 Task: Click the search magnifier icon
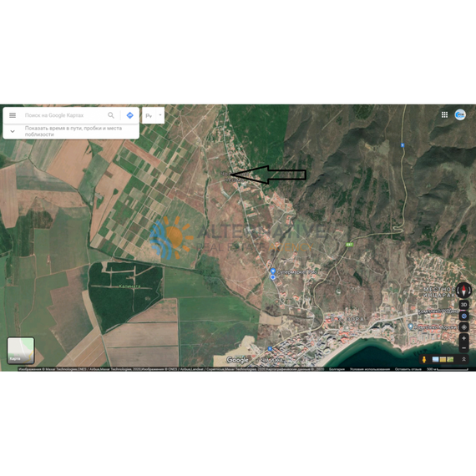tap(111, 115)
